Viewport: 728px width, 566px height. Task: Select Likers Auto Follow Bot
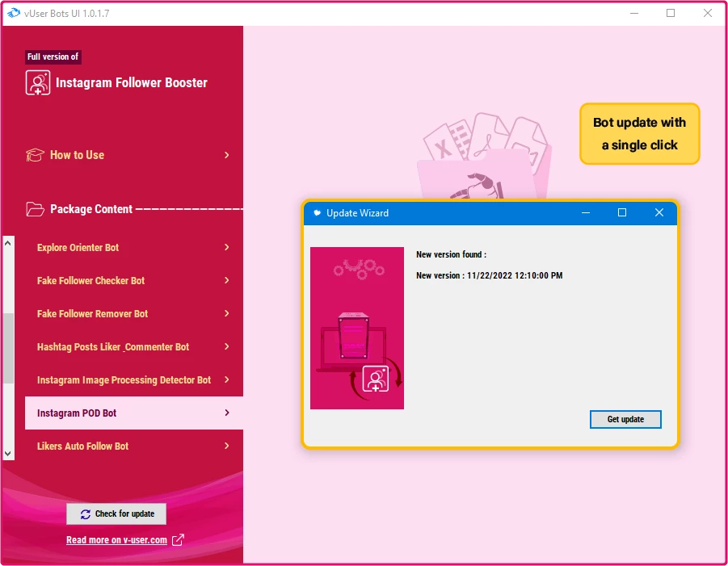(133, 446)
